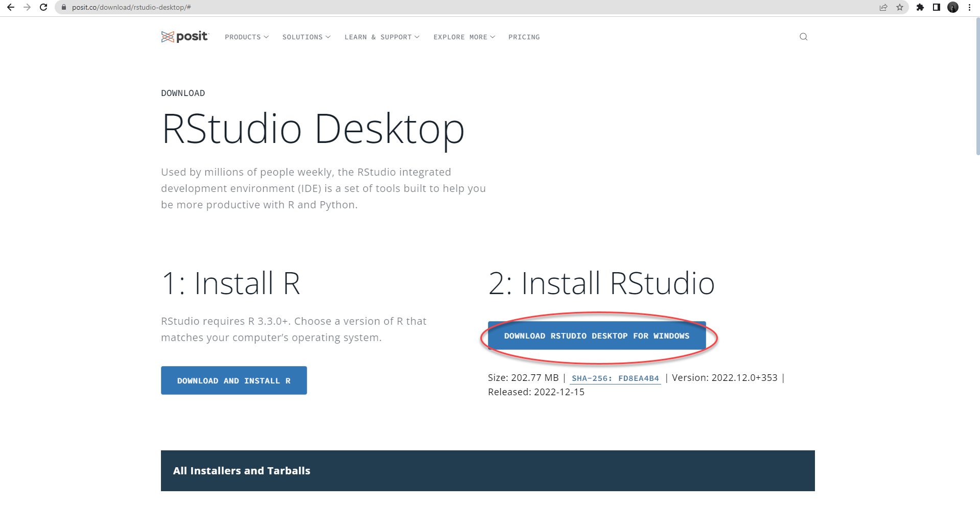Viewport: 980px width, 506px height.
Task: Open the Explore More menu
Action: tap(464, 37)
